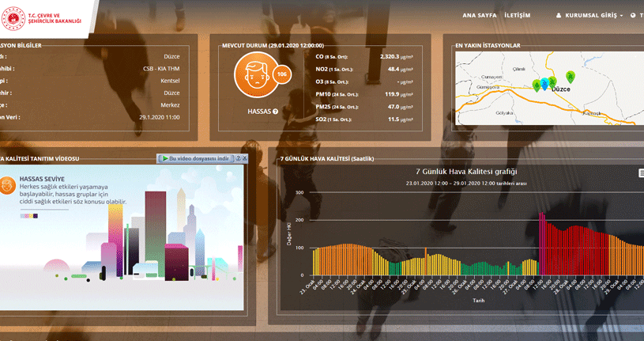Viewport: 644px width, 341px height.
Task: Click the 106 index value badge
Action: click(x=282, y=74)
